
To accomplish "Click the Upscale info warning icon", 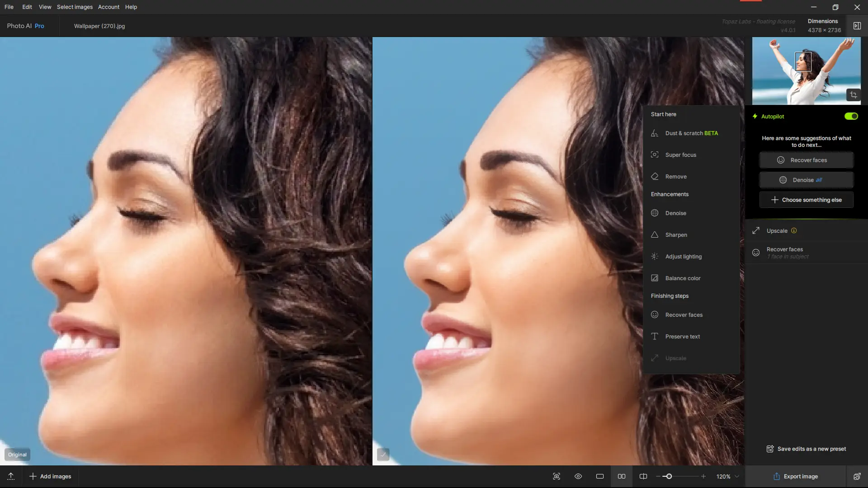I will [794, 230].
